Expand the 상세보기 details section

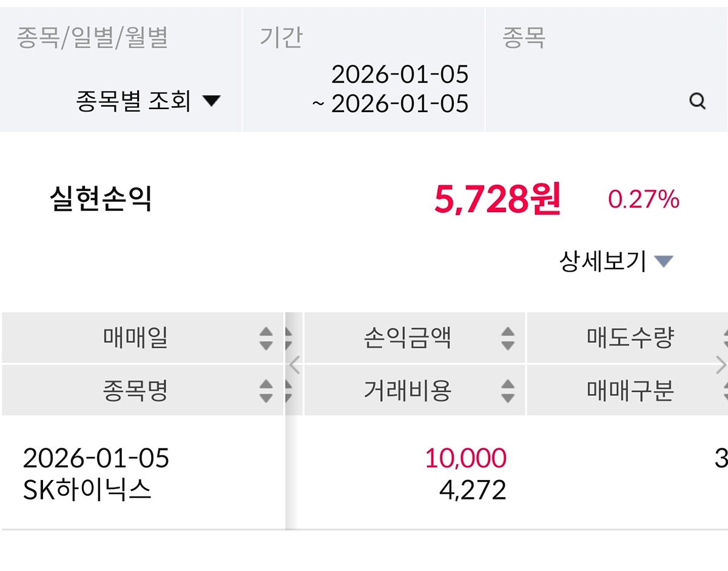(x=616, y=262)
